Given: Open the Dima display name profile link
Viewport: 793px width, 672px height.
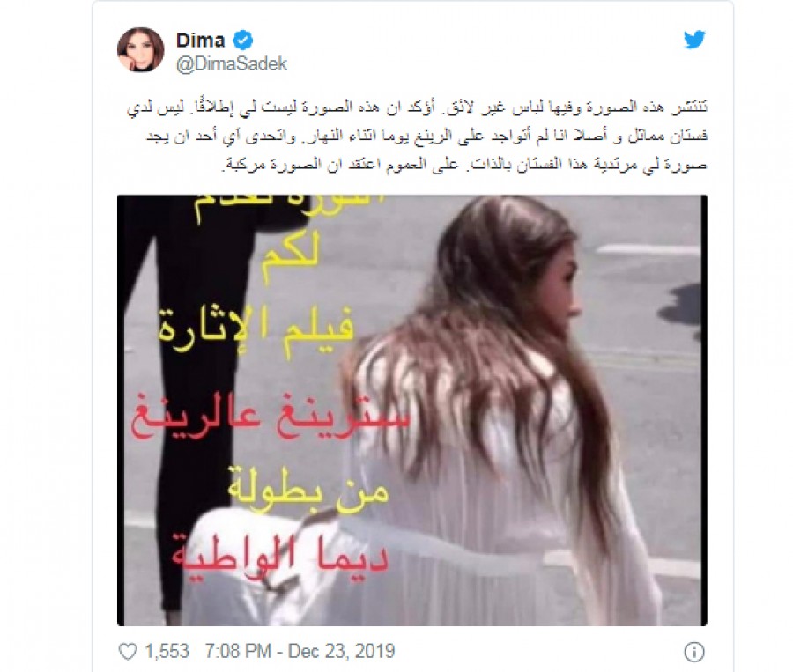Looking at the screenshot, I should click(x=200, y=40).
